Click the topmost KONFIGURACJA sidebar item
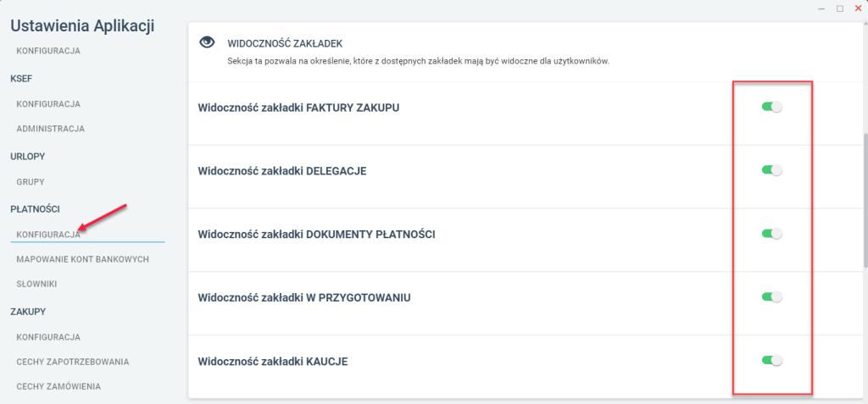Image resolution: width=868 pixels, height=404 pixels. coord(48,51)
